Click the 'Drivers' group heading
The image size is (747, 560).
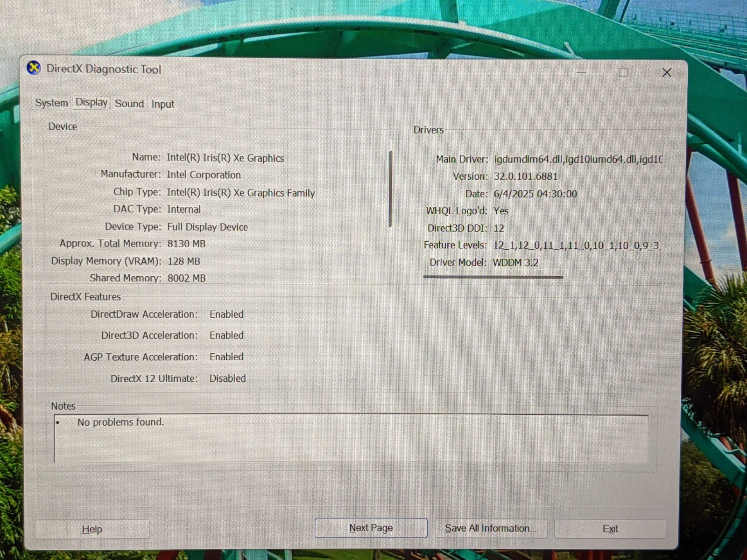coord(429,130)
